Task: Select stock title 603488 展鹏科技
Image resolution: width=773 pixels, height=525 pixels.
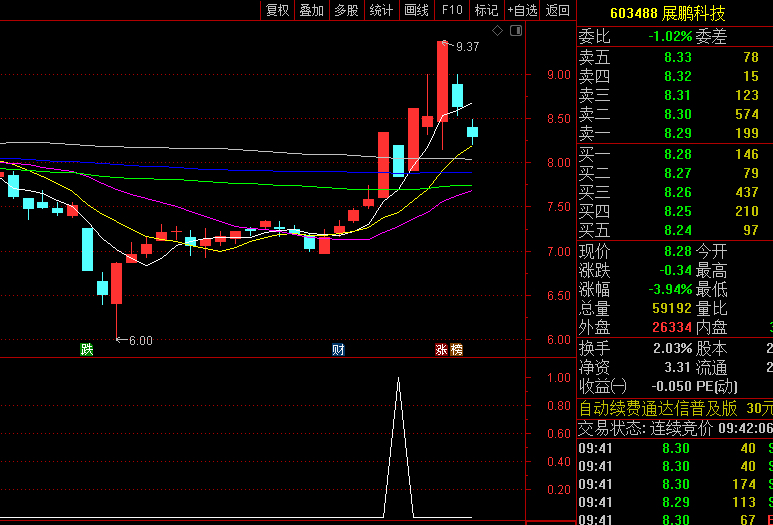Action: (668, 13)
